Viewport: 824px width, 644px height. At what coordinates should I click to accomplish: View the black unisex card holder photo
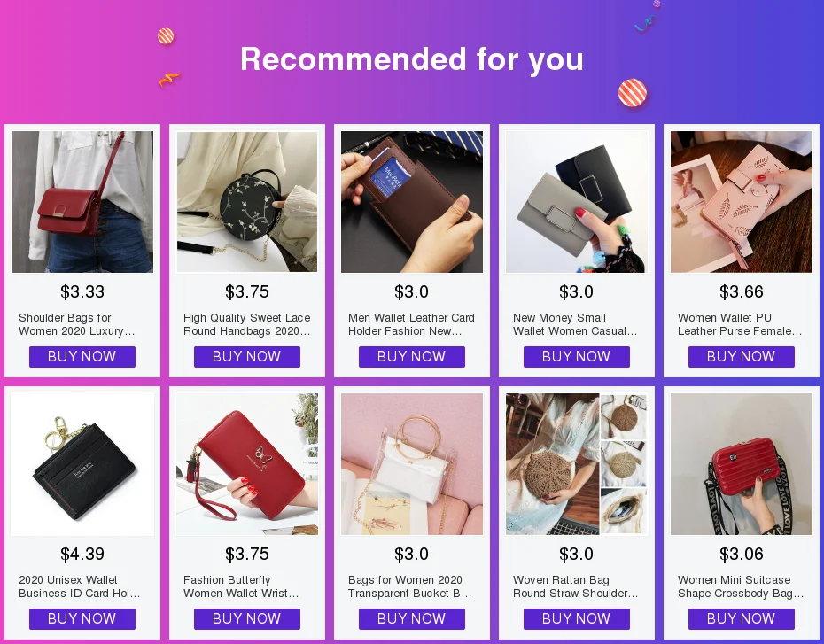82,464
